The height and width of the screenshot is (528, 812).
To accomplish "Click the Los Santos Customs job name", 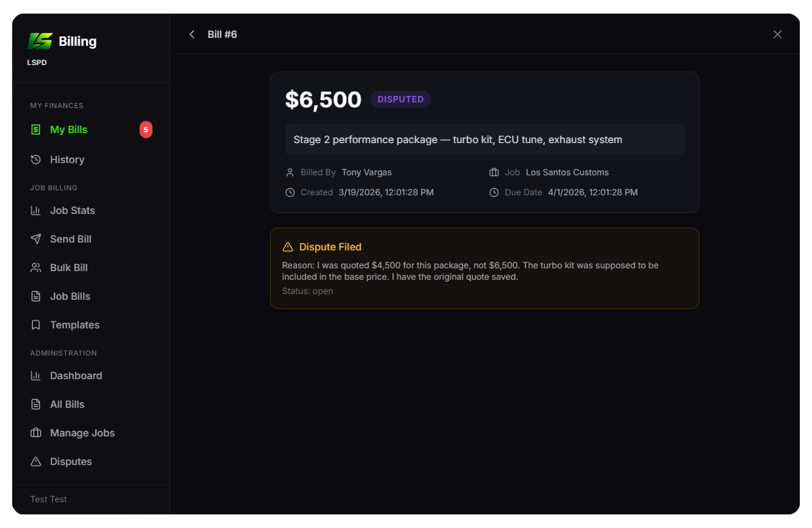I will (x=567, y=172).
